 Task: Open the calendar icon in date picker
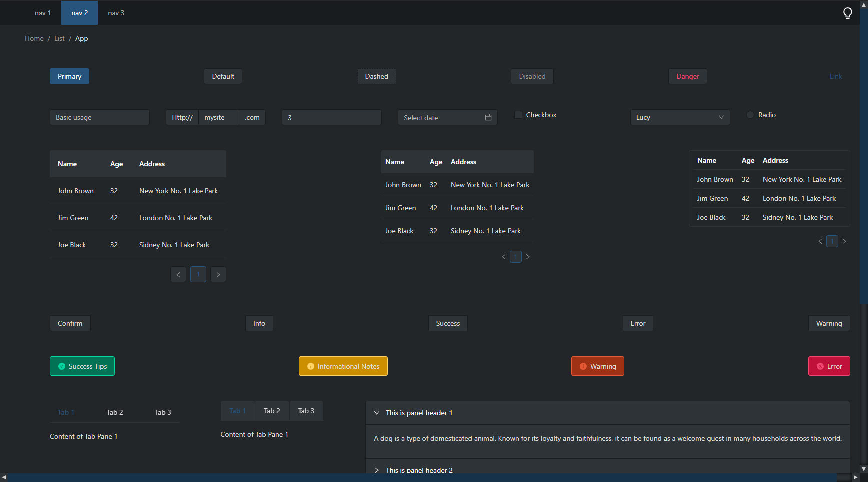coord(488,117)
